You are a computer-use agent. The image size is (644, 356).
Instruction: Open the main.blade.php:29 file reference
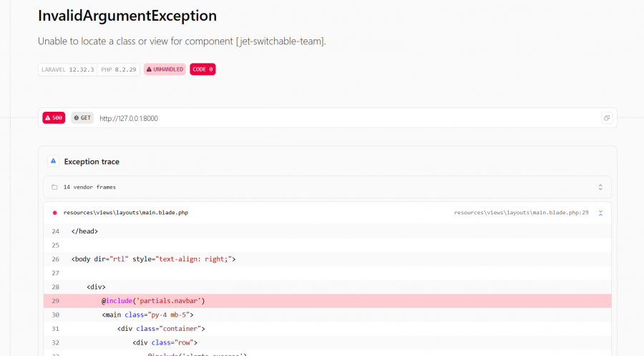pos(521,213)
